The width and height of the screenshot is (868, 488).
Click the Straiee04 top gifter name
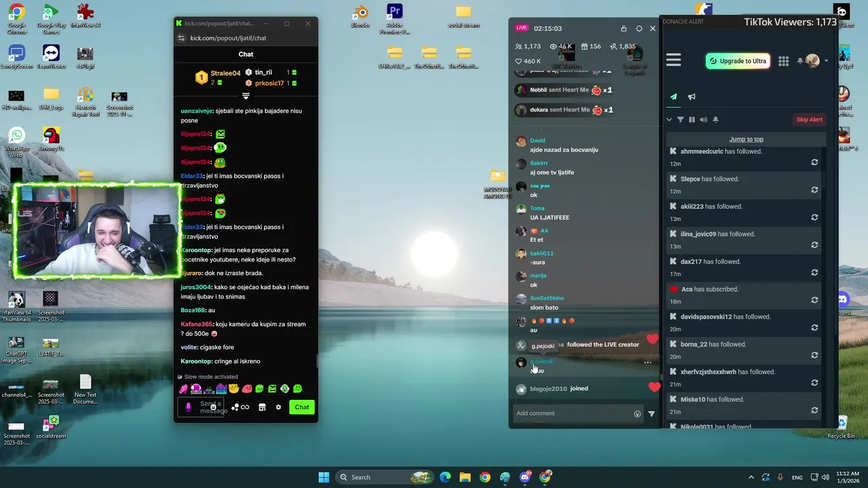(225, 73)
